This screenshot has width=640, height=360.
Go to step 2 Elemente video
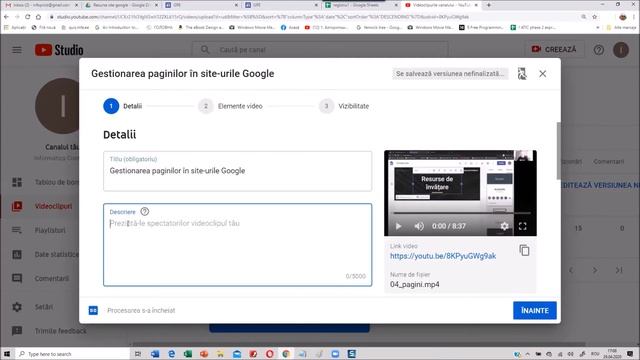coord(230,106)
